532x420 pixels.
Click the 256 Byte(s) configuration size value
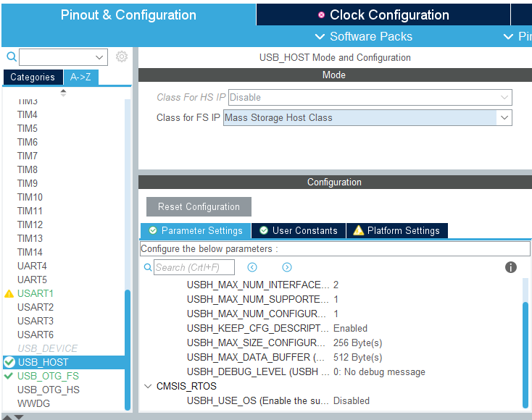click(357, 343)
